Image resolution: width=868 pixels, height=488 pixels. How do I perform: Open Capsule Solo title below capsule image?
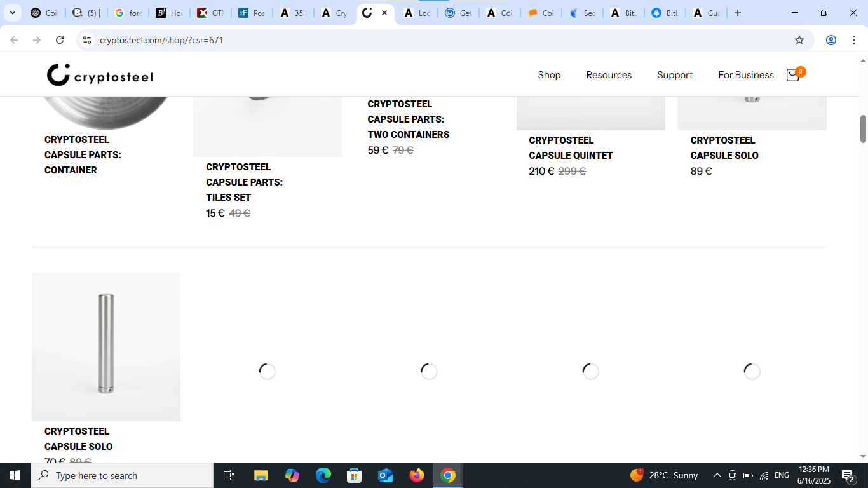click(78, 439)
